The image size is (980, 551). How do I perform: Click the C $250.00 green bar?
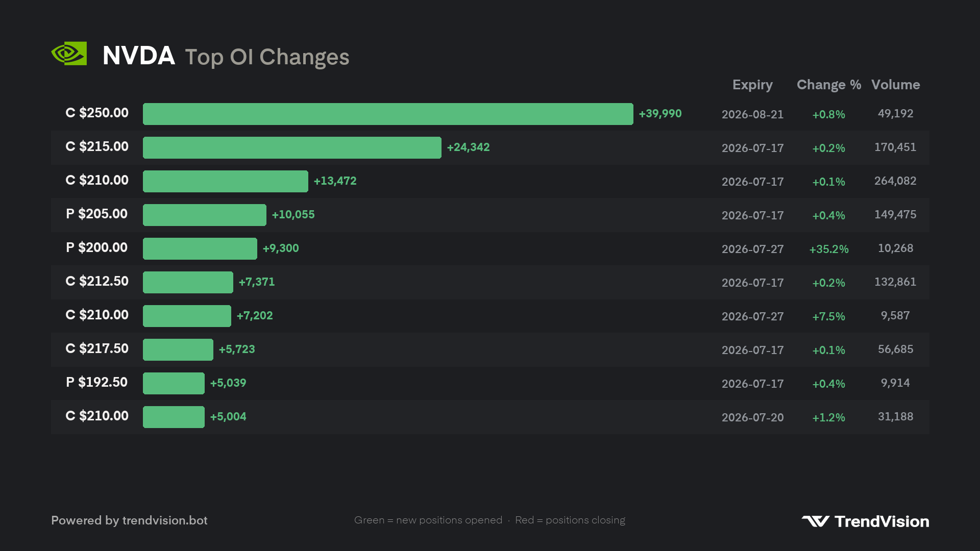388,114
